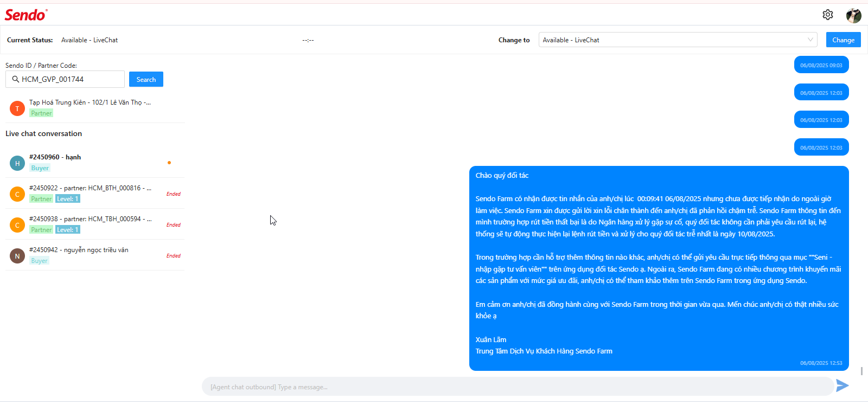Image resolution: width=868 pixels, height=405 pixels.
Task: Send message with paper plane icon
Action: tap(842, 385)
